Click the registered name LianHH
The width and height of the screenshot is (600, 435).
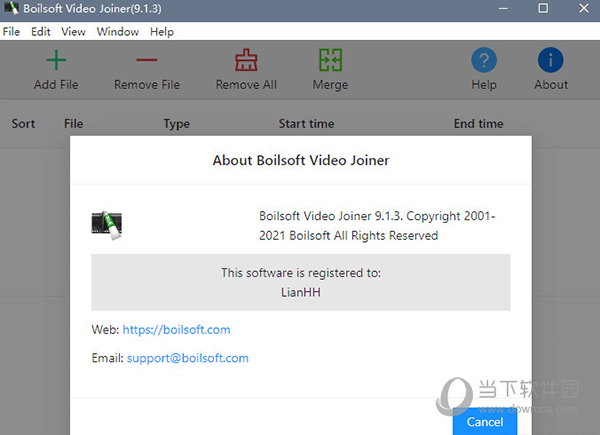pyautogui.click(x=301, y=292)
